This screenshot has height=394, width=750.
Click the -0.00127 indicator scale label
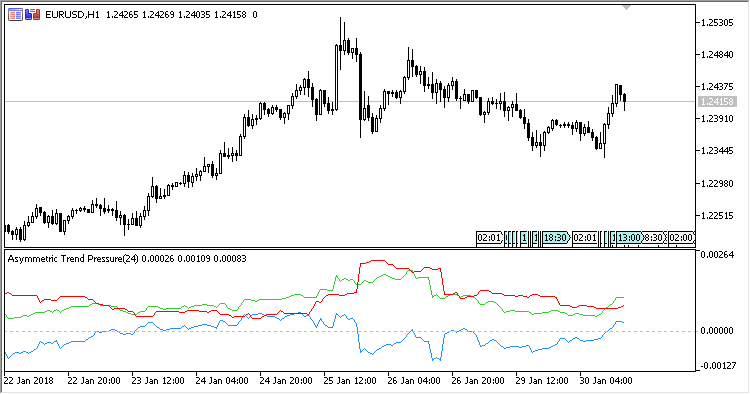tap(717, 366)
